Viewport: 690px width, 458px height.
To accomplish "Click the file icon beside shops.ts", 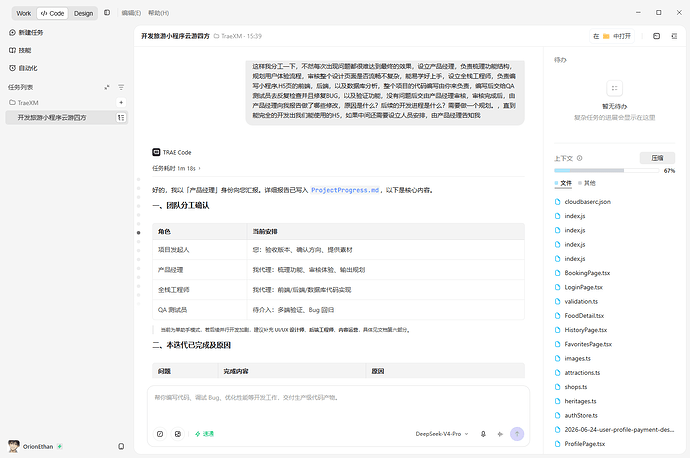I will click(558, 387).
